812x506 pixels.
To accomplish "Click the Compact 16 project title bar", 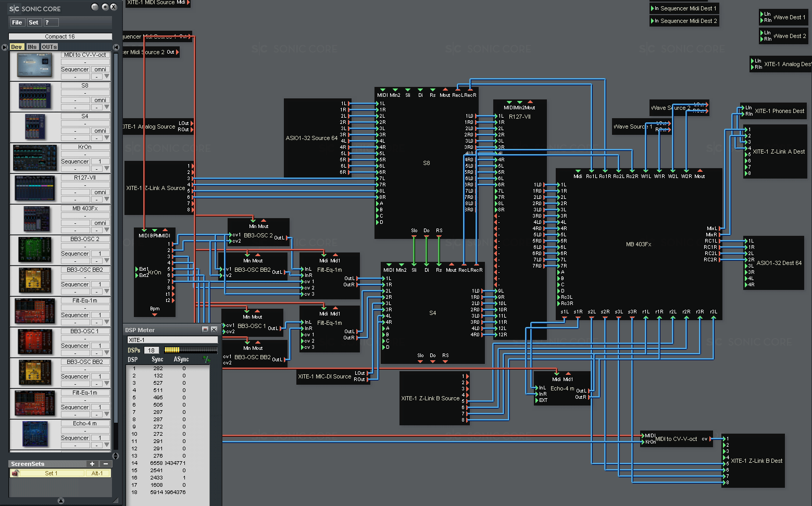I will tap(60, 36).
